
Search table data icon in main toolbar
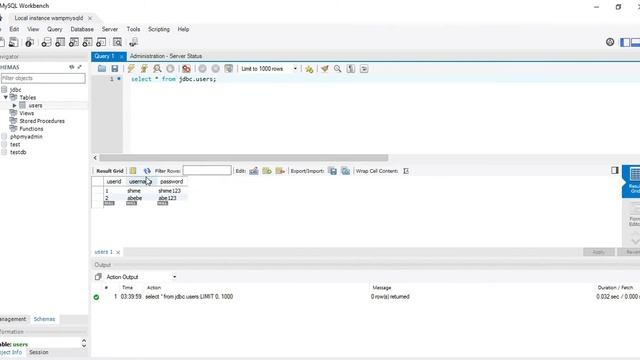[117, 42]
